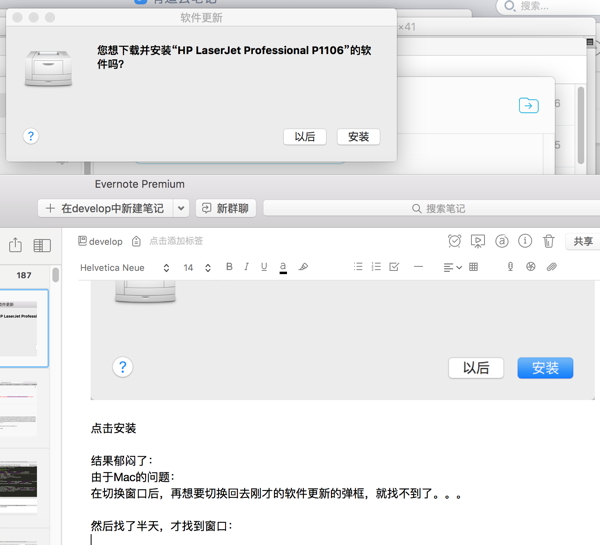Toggle the highlighter tool

[303, 267]
